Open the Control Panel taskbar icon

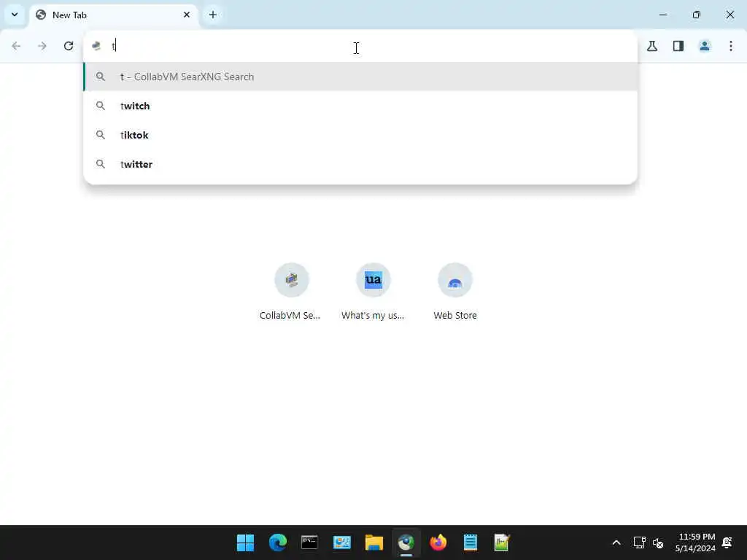pyautogui.click(x=342, y=542)
